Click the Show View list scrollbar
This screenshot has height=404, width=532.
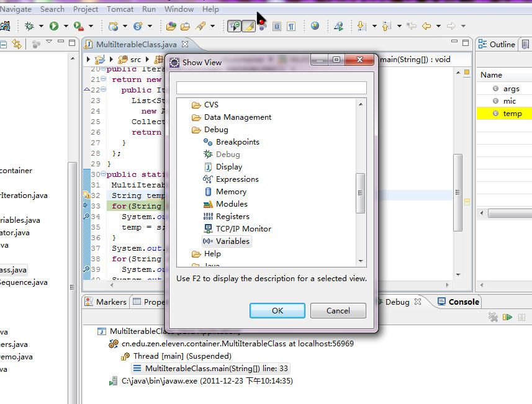(360, 192)
